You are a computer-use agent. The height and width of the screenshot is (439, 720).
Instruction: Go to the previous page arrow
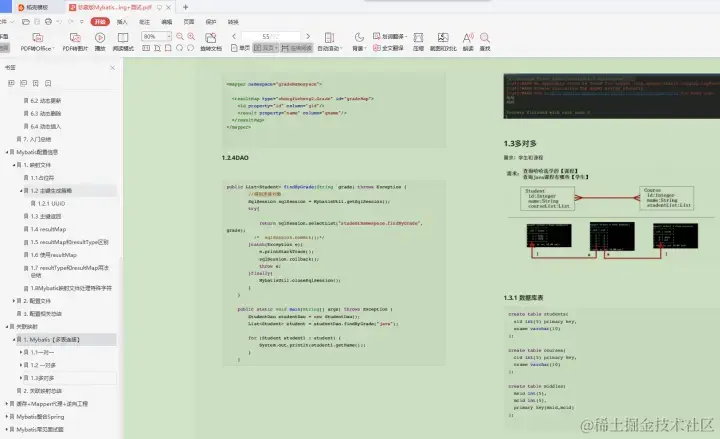[x=234, y=36]
